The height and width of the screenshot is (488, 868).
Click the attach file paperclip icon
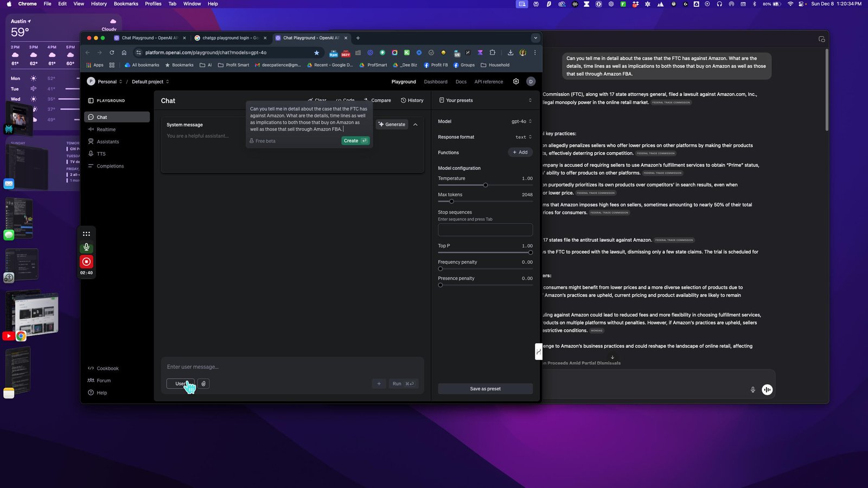203,383
